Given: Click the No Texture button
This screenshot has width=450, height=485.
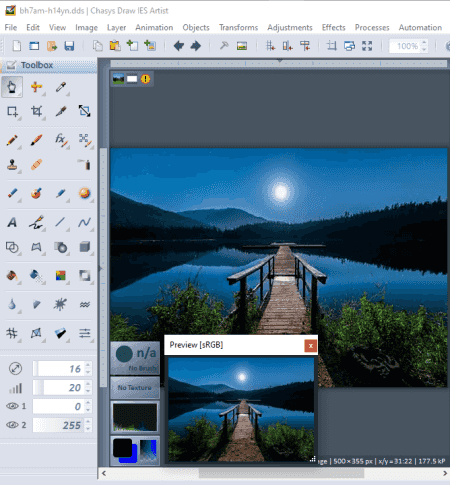Looking at the screenshot, I should click(x=135, y=387).
